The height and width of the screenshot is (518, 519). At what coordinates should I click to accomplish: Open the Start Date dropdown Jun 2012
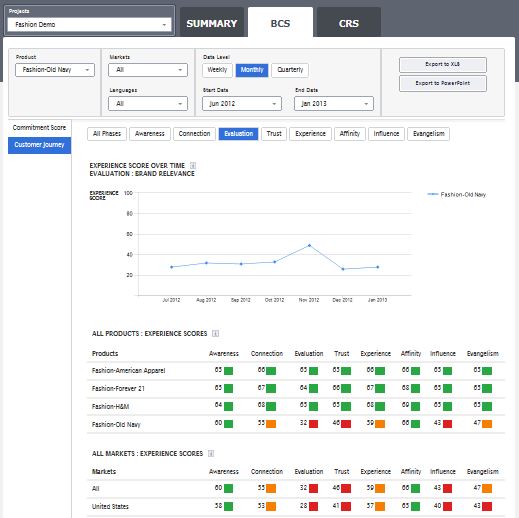pyautogui.click(x=242, y=104)
